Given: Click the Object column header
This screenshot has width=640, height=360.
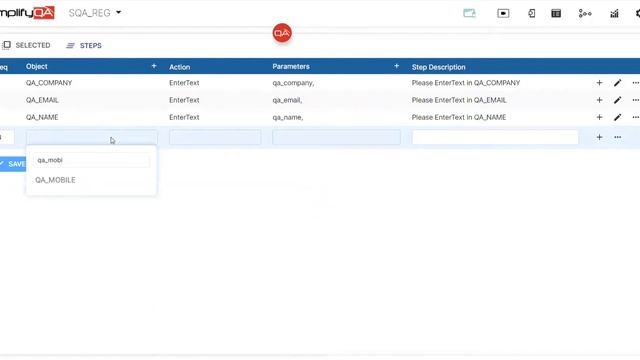Looking at the screenshot, I should tap(37, 67).
